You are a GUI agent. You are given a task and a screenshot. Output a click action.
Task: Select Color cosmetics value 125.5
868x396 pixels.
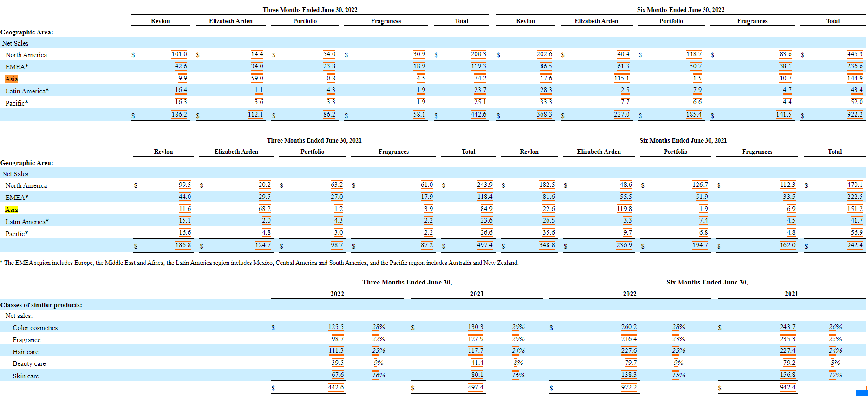(336, 327)
